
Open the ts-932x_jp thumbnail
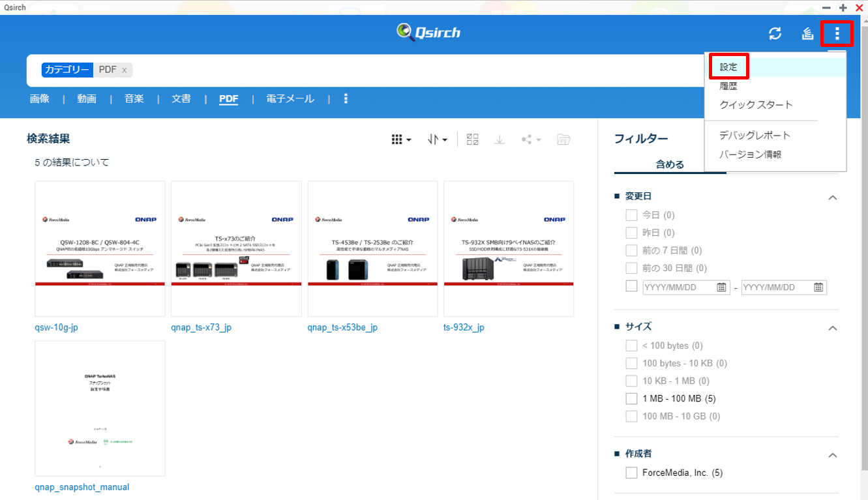point(509,249)
